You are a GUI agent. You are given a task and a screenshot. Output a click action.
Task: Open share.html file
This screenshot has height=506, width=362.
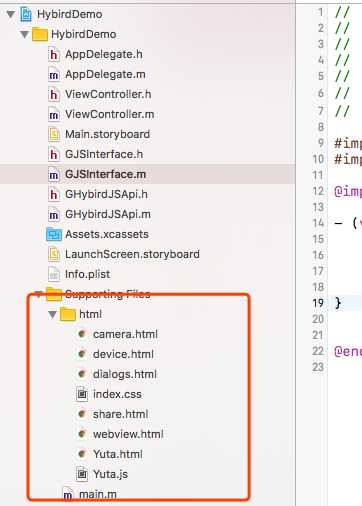(x=121, y=414)
